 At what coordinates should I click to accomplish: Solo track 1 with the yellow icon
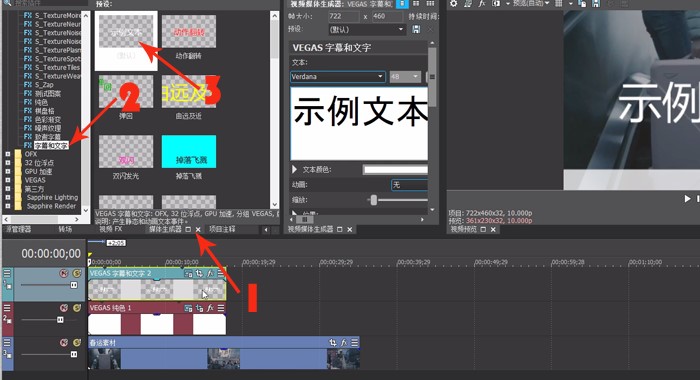pyautogui.click(x=77, y=273)
